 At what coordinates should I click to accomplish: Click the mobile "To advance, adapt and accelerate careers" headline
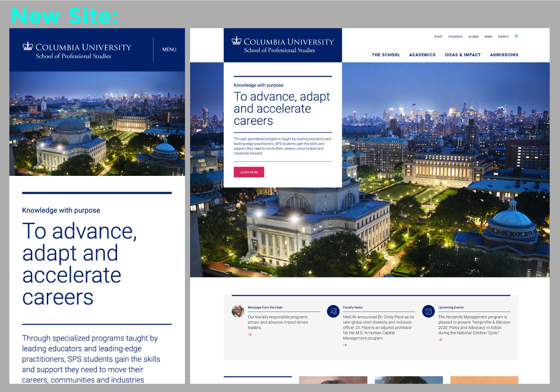click(x=80, y=264)
